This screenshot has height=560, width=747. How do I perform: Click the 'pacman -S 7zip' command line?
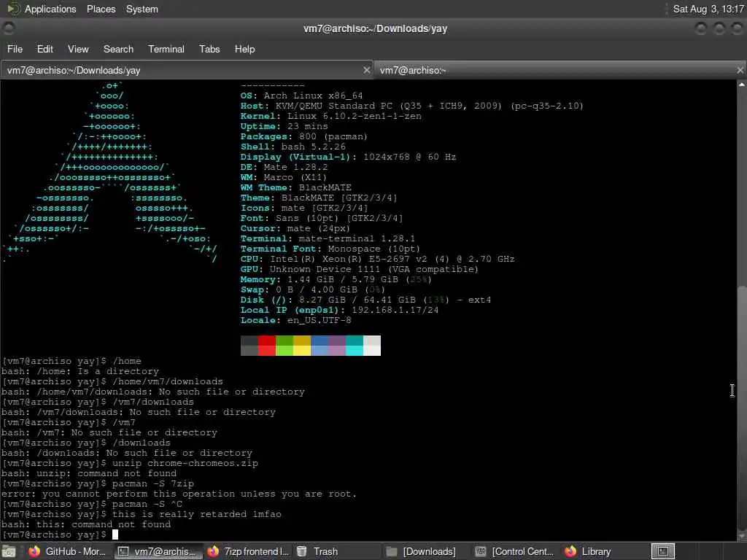coord(98,483)
